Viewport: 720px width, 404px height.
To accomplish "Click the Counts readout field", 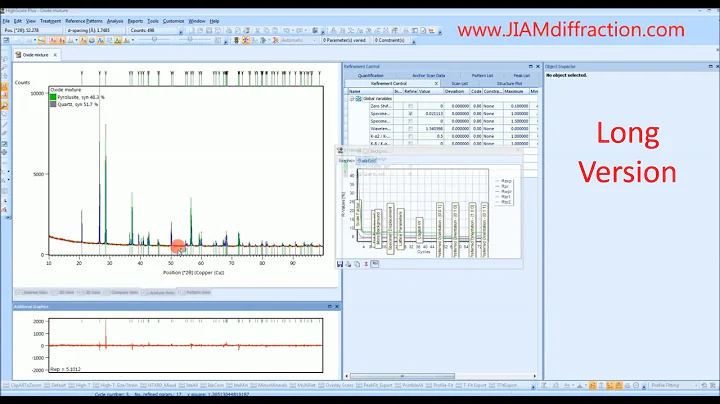I will point(153,30).
